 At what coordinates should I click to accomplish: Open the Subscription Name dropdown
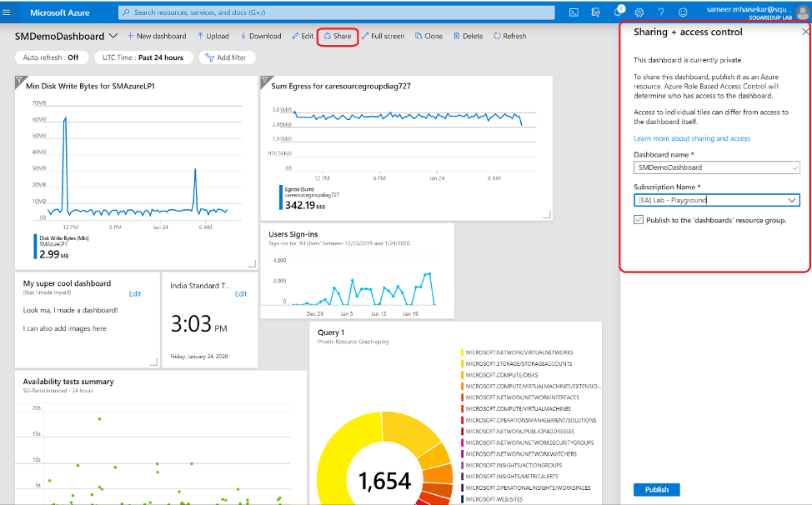790,200
